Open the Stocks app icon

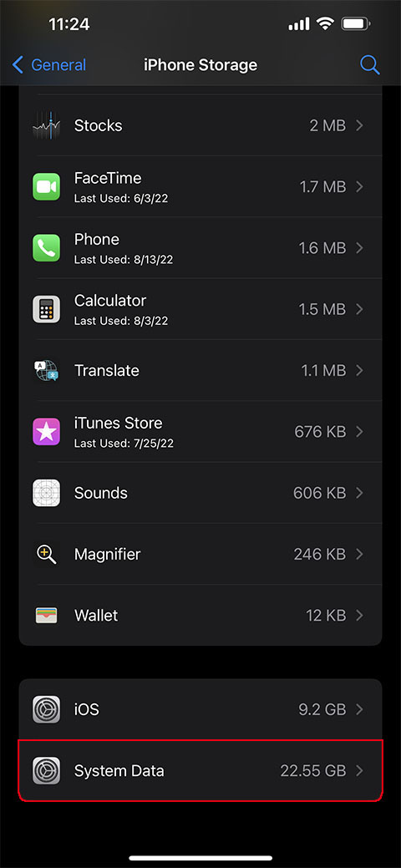click(47, 125)
